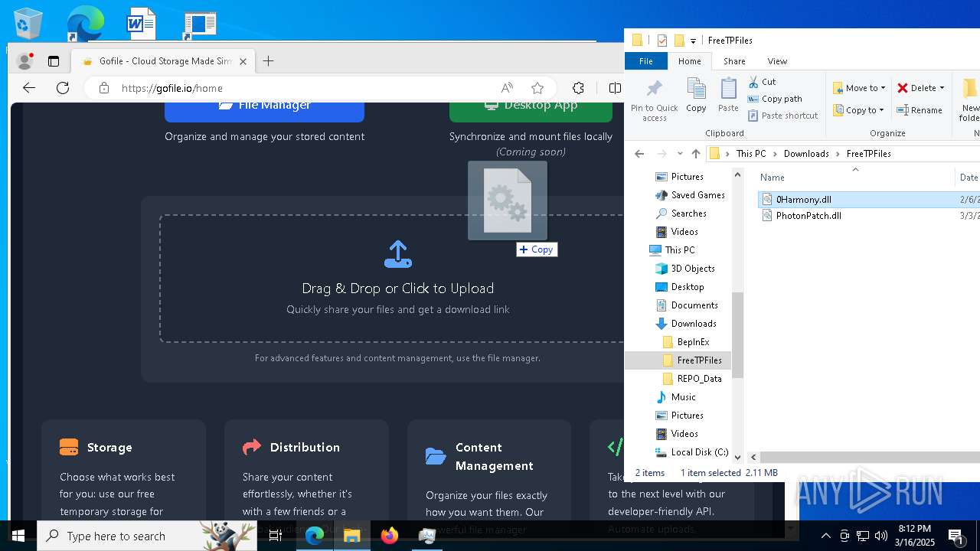The width and height of the screenshot is (980, 551).
Task: Click the Distribution share icon
Action: click(x=252, y=447)
